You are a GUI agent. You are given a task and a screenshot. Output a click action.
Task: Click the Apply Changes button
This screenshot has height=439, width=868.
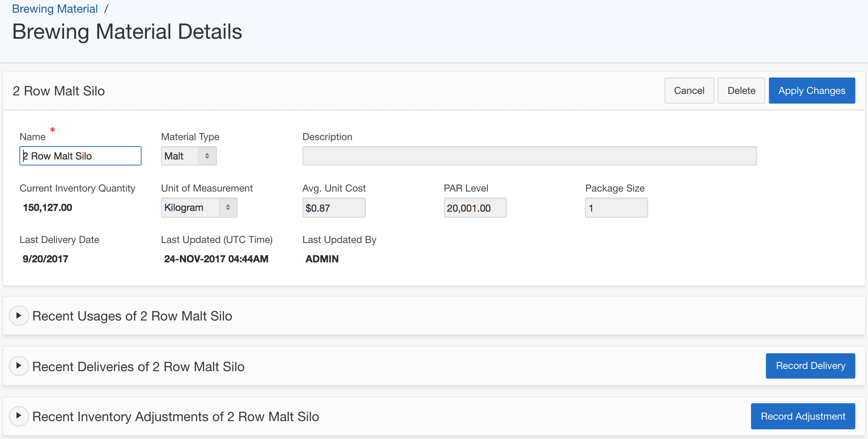pyautogui.click(x=811, y=91)
